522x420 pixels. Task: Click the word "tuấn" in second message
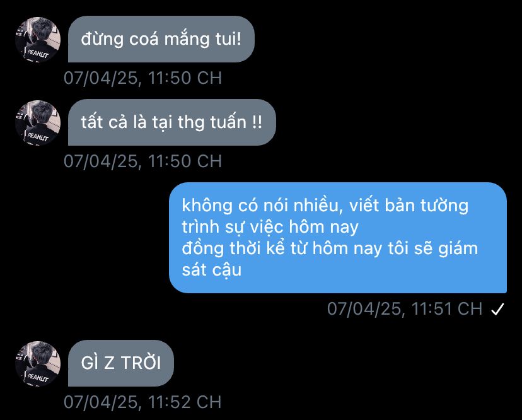228,122
